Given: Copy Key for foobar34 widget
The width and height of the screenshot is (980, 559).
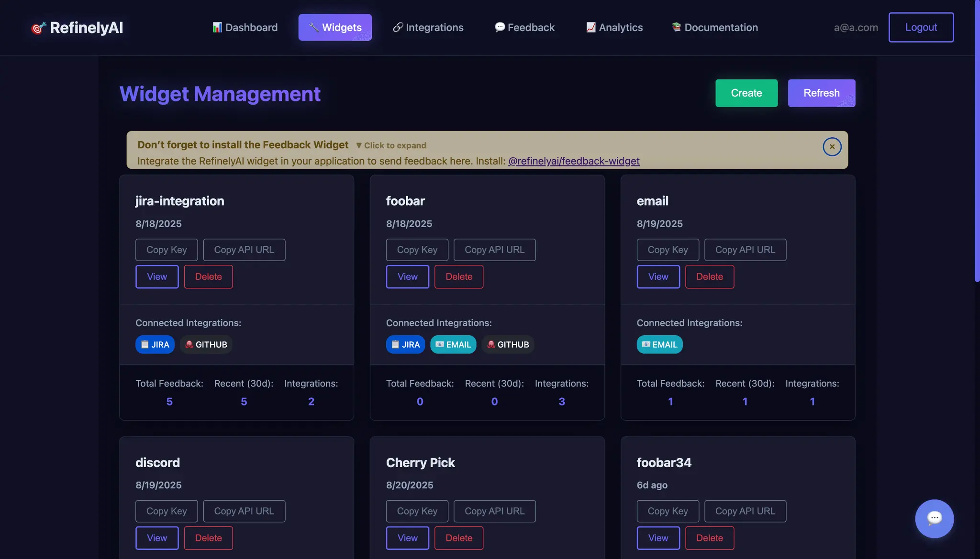Looking at the screenshot, I should (x=668, y=511).
